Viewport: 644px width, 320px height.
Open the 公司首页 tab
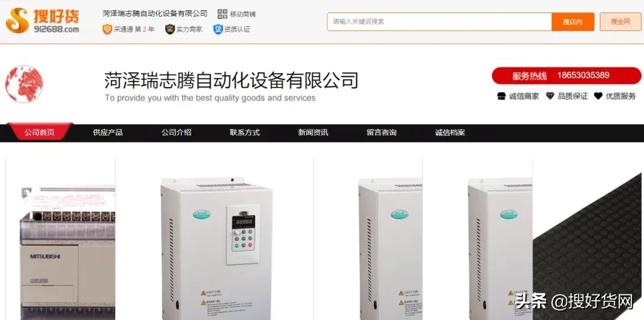pos(39,132)
